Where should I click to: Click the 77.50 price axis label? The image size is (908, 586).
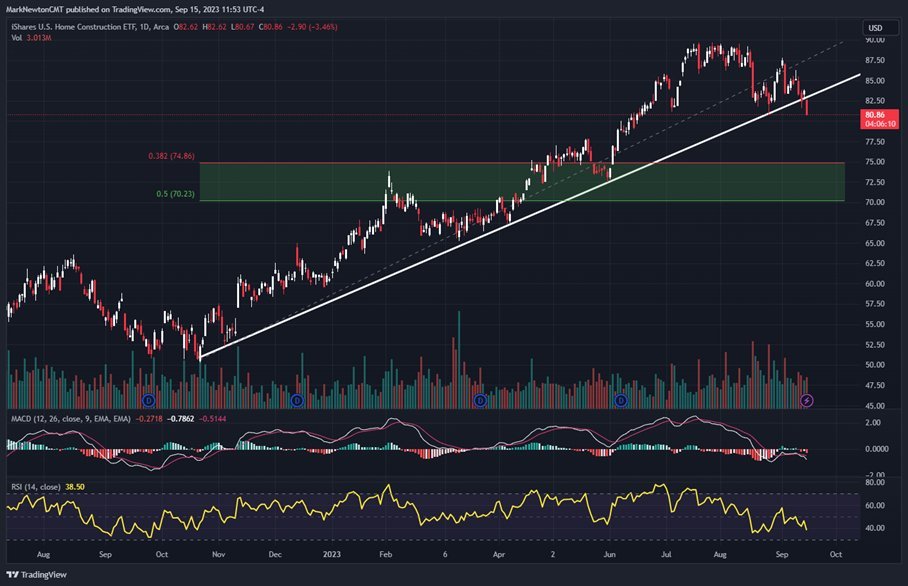pyautogui.click(x=875, y=141)
